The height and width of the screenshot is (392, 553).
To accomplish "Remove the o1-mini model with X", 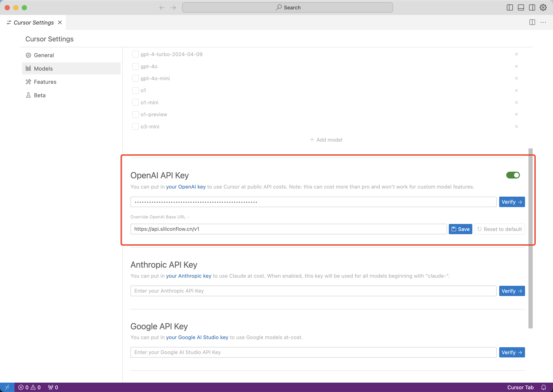I will 516,103.
